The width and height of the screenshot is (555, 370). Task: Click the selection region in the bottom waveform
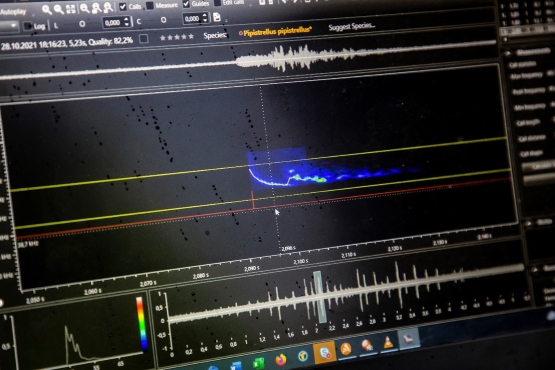[319, 296]
